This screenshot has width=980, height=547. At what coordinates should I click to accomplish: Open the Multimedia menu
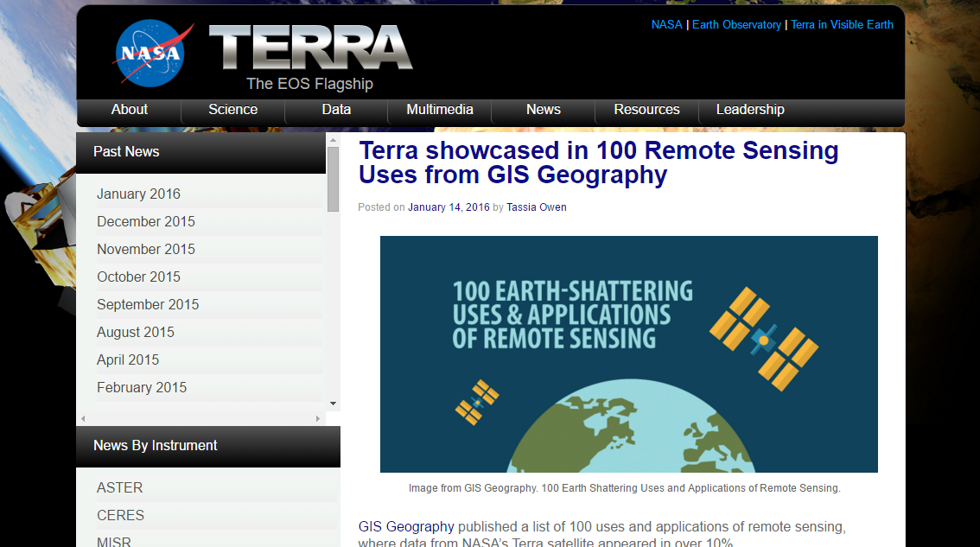(x=440, y=110)
